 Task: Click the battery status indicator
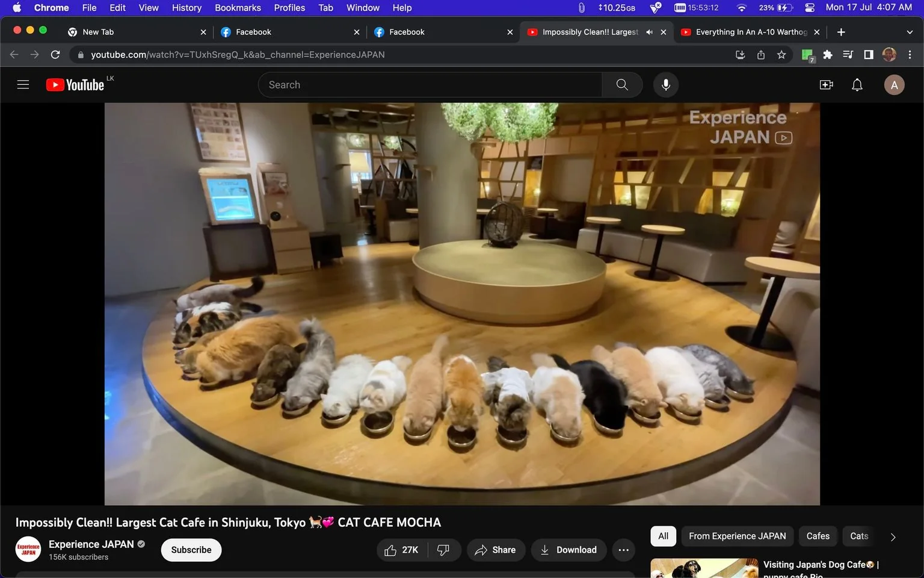(x=776, y=8)
